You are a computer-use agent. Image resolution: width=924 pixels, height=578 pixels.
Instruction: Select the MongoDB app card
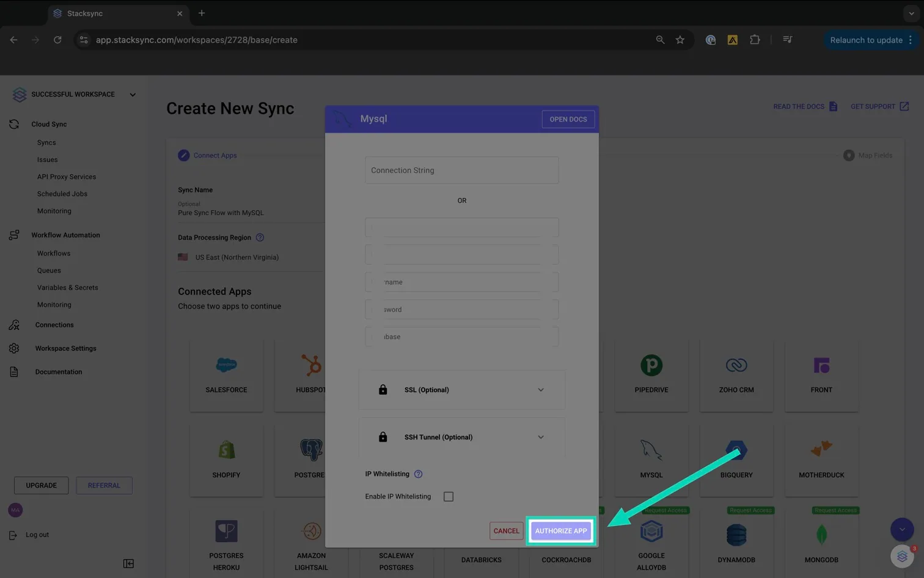821,543
